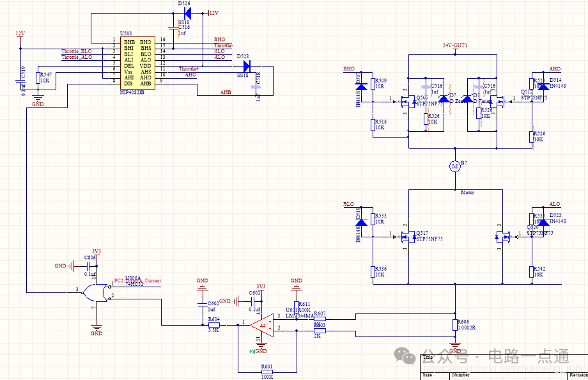The width and height of the screenshot is (588, 380).
Task: Select the BHO label at H-bridge input
Action: [349, 69]
